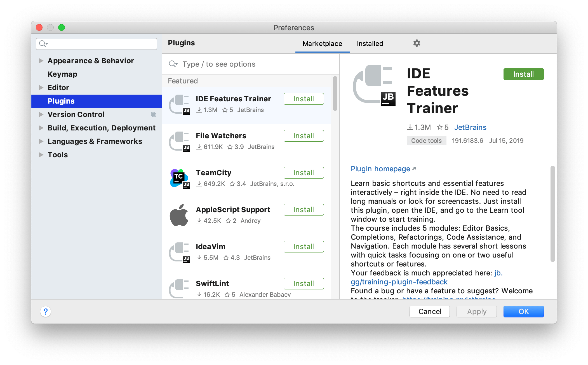Screen dimensions: 588x365
Task: Switch to the Marketplace tab
Action: [x=322, y=44]
